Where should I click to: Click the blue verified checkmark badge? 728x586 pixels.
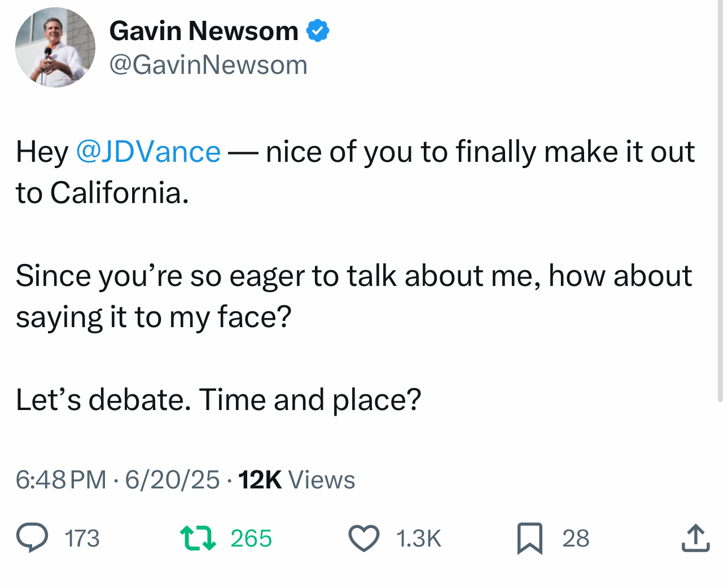(x=318, y=30)
